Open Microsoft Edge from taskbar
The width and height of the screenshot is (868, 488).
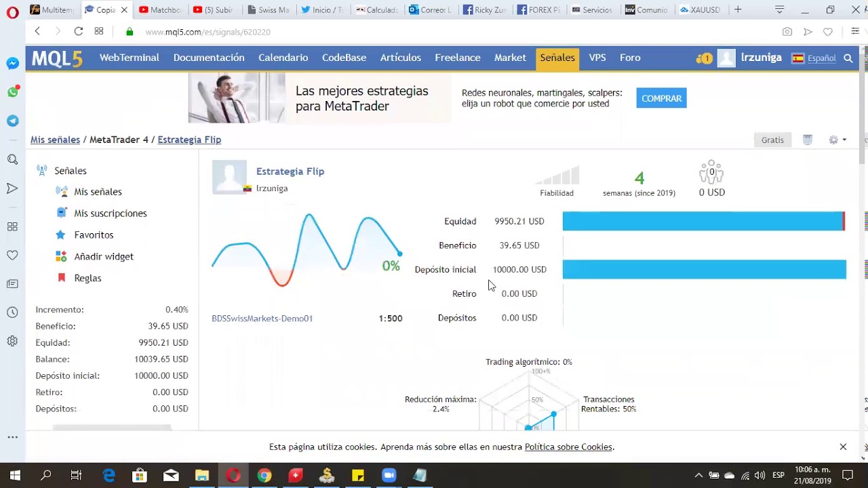[x=109, y=475]
